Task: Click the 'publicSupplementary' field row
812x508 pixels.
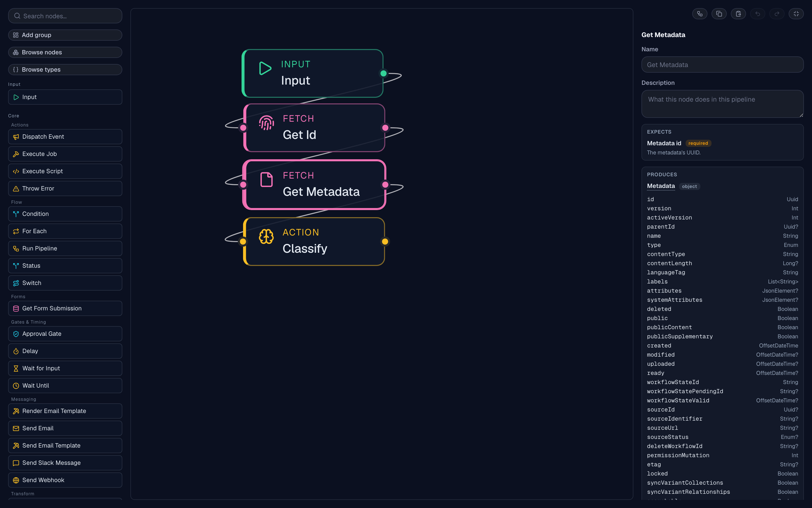Action: [x=722, y=337]
